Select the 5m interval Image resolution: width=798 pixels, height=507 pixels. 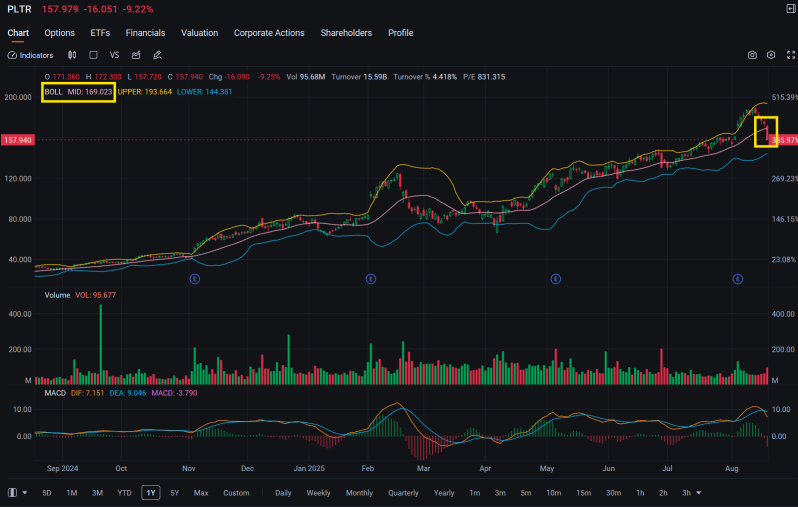[x=526, y=493]
